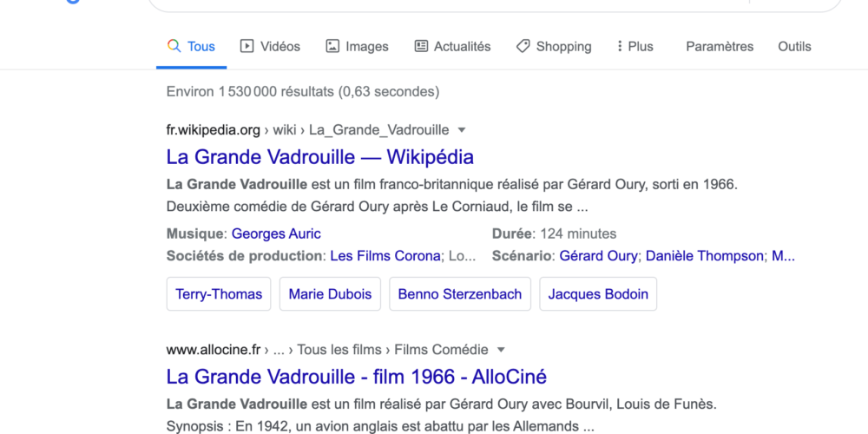Open Paramètres settings menu
Screen dimensions: 868x434
coord(720,47)
